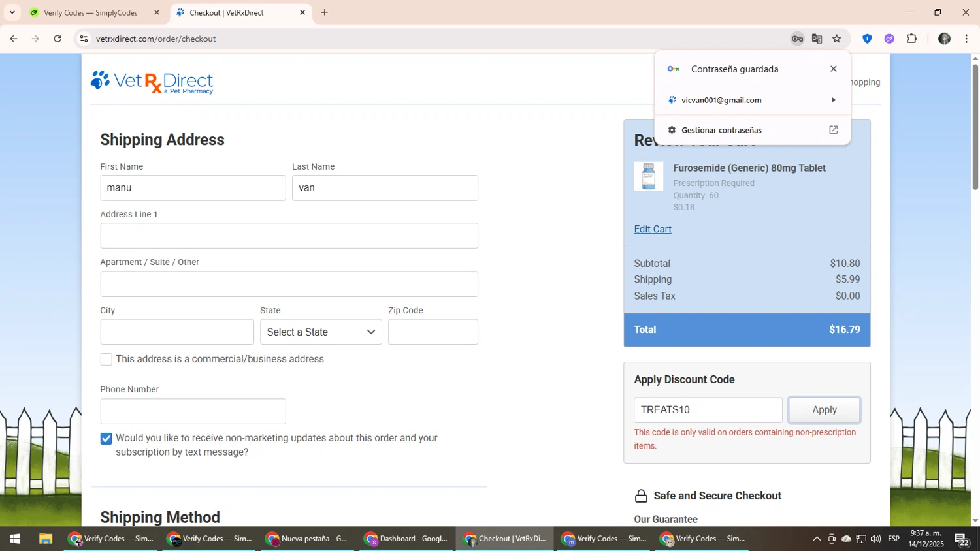The width and height of the screenshot is (980, 551).
Task: Open File Explorer from the taskbar
Action: [x=45, y=539]
